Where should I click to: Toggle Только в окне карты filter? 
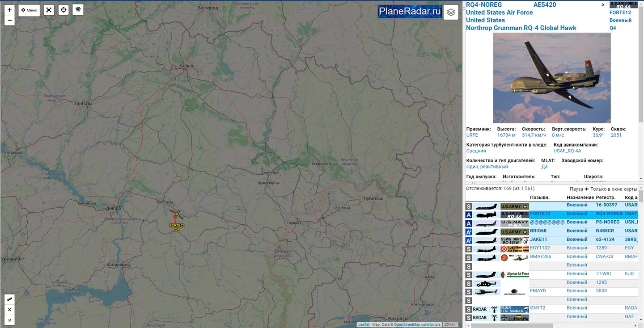(x=614, y=189)
